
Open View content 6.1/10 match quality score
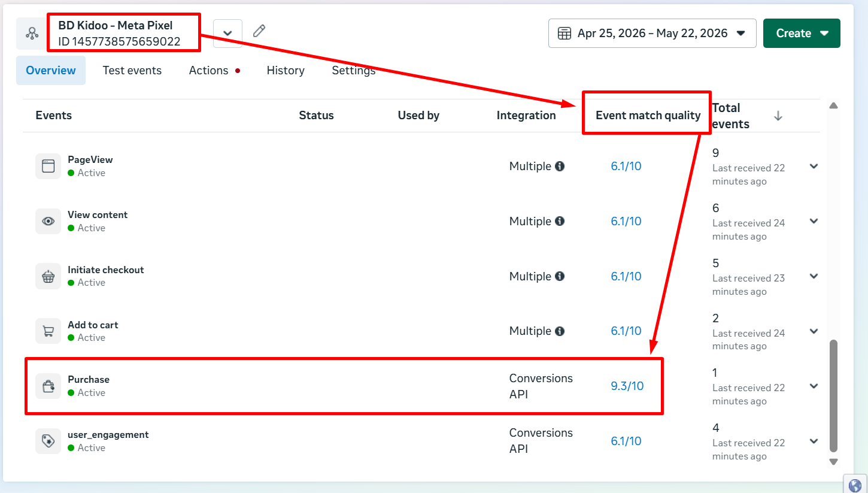626,221
